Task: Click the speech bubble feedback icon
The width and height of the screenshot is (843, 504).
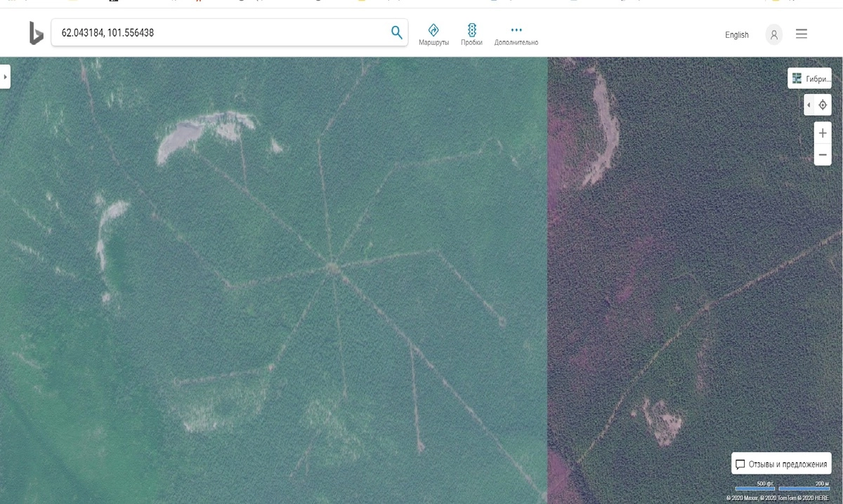Action: point(740,464)
